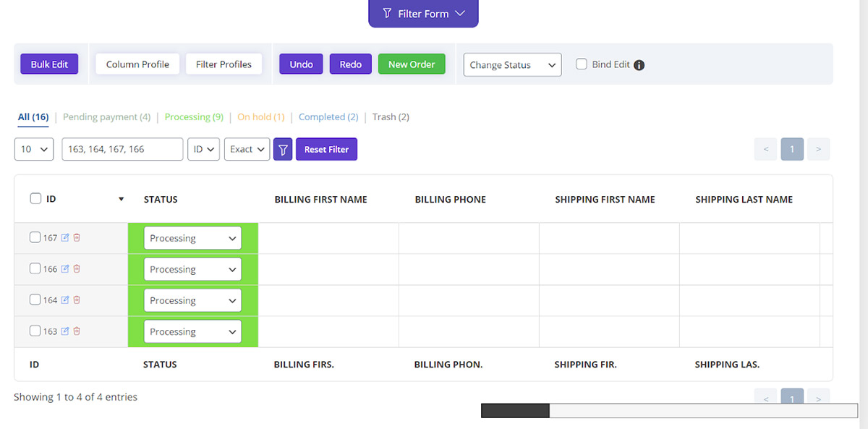The height and width of the screenshot is (429, 868).
Task: Expand the Filter Form panel
Action: click(423, 13)
